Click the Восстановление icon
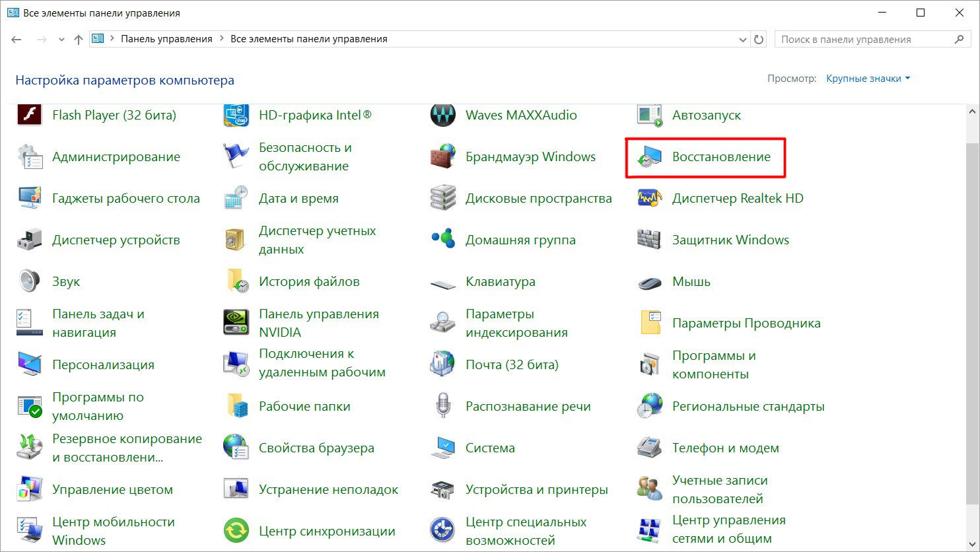Screen dimensions: 980x552 coord(649,157)
